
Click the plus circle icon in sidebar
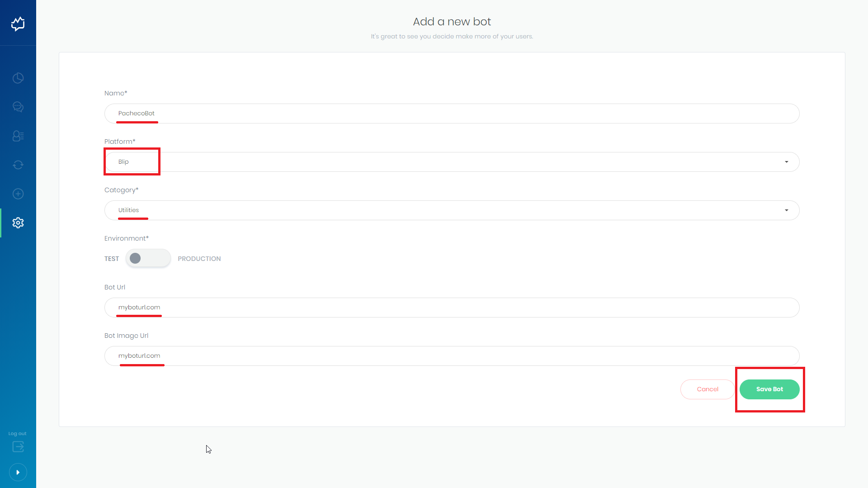18,194
